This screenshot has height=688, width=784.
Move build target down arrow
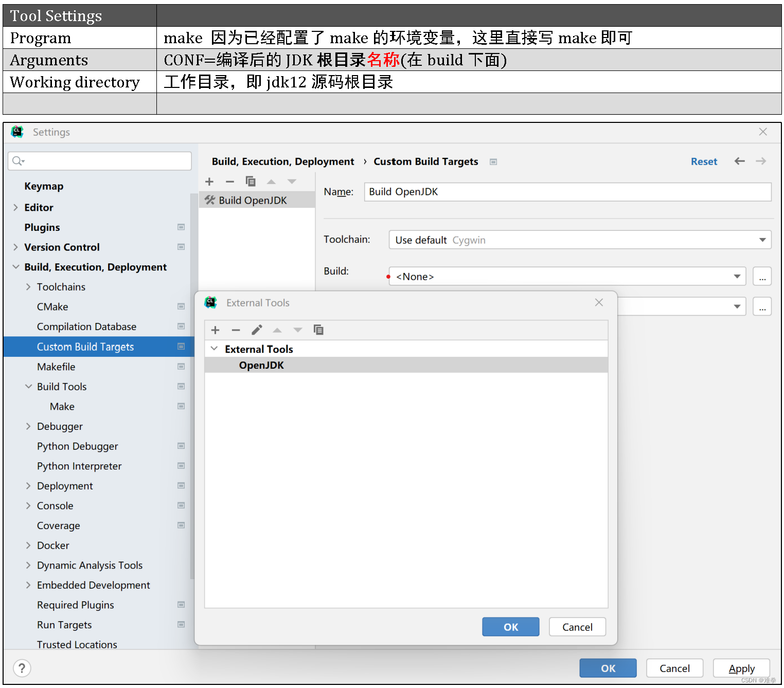292,182
